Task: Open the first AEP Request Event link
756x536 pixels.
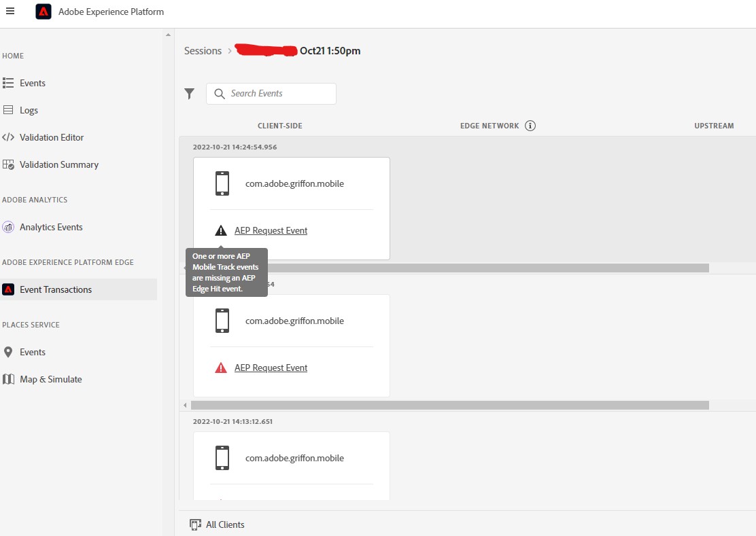Action: pyautogui.click(x=271, y=230)
